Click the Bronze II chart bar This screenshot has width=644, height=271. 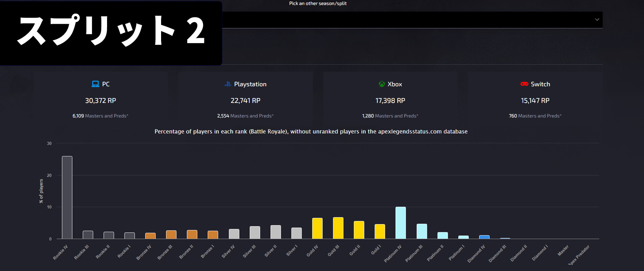192,234
